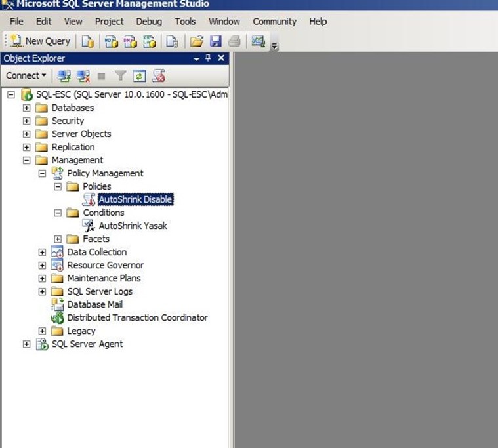Image resolution: width=498 pixels, height=448 pixels.
Task: Expand the Maintenance Plans folder
Action: [x=42, y=279]
